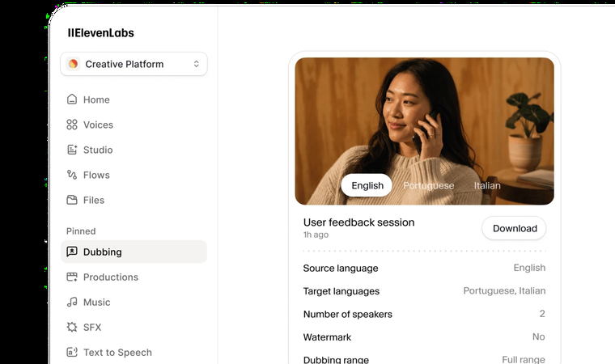Click the SFX burst icon
Screen dimensions: 615x364
(72, 327)
